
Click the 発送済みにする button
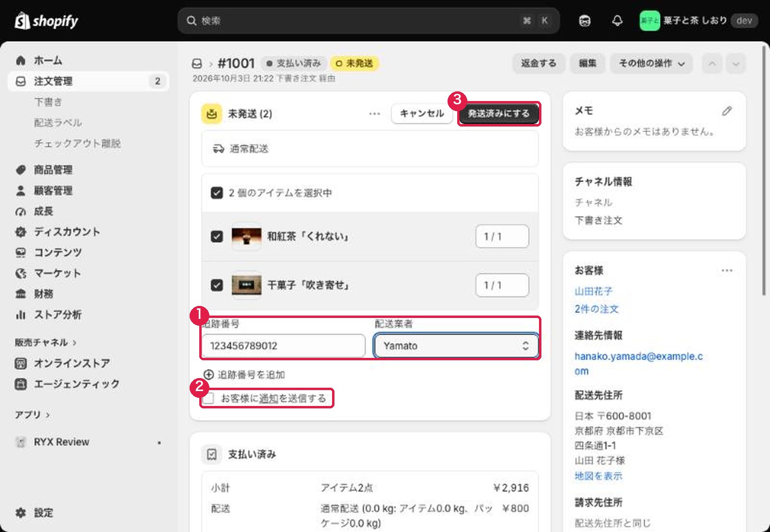(499, 114)
